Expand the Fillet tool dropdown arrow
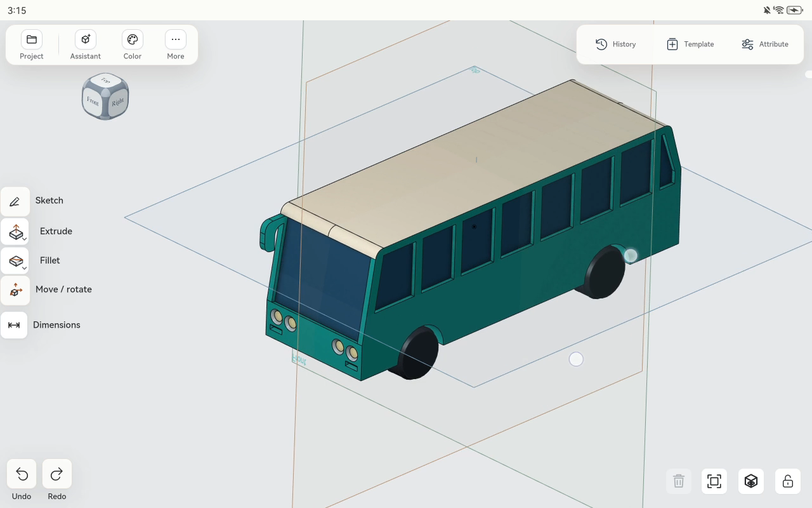812x508 pixels. [x=24, y=268]
